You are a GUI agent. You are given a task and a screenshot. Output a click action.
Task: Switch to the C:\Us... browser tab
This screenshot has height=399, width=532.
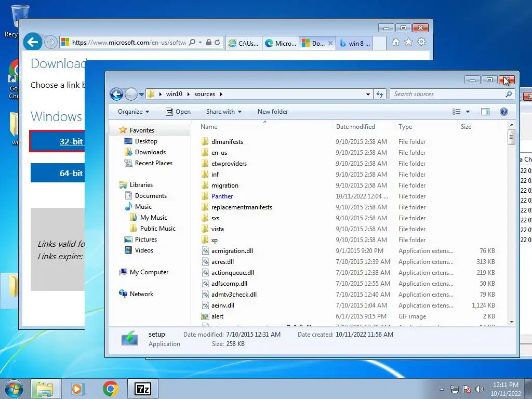point(243,44)
